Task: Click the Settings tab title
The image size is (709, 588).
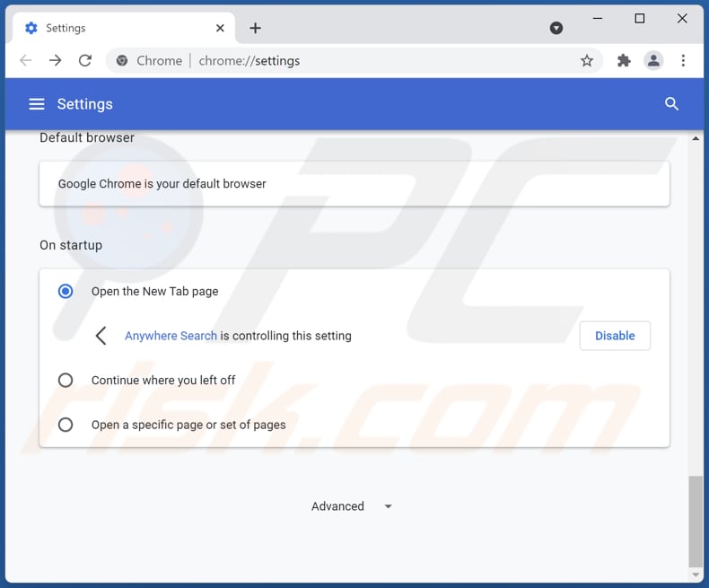Action: [x=66, y=28]
